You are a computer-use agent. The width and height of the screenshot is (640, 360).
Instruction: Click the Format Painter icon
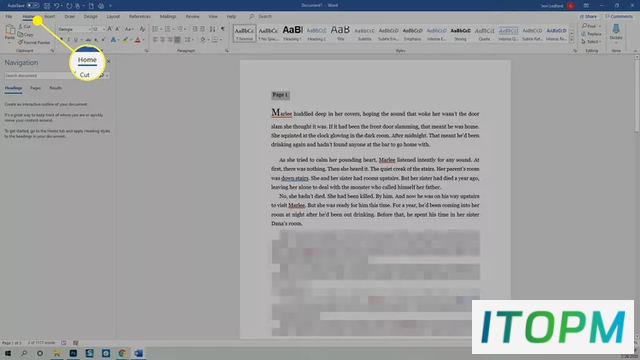click(x=20, y=42)
